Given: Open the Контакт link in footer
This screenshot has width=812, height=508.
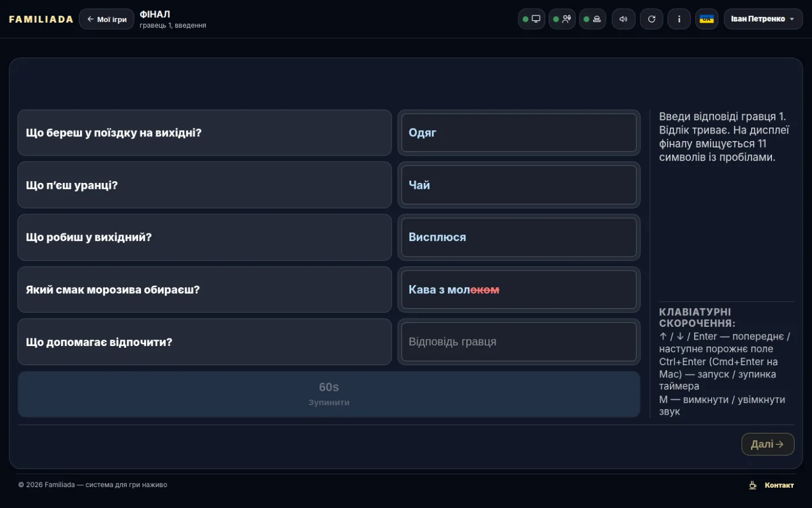Looking at the screenshot, I should [779, 485].
